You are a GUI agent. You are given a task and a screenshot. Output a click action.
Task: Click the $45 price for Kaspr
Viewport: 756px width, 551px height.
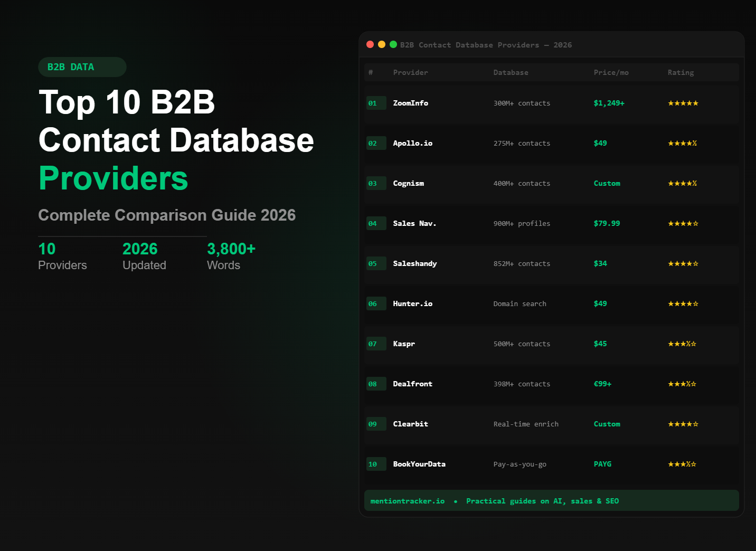click(601, 344)
